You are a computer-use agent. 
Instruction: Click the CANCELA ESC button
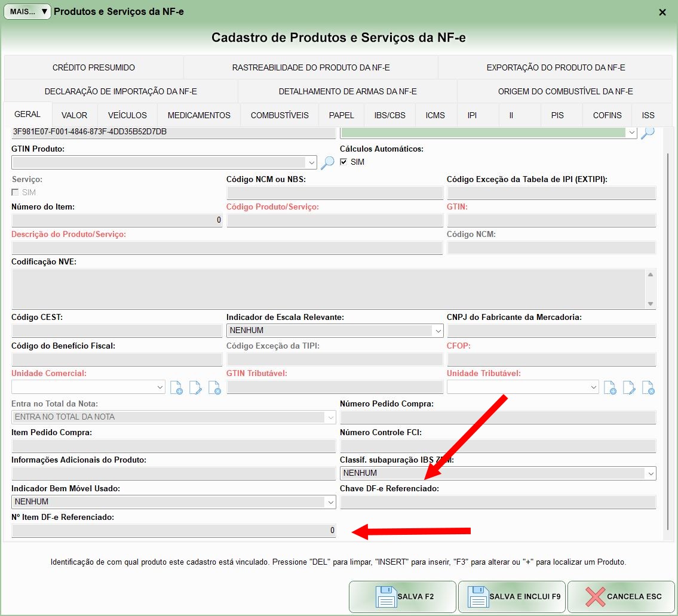[x=621, y=596]
